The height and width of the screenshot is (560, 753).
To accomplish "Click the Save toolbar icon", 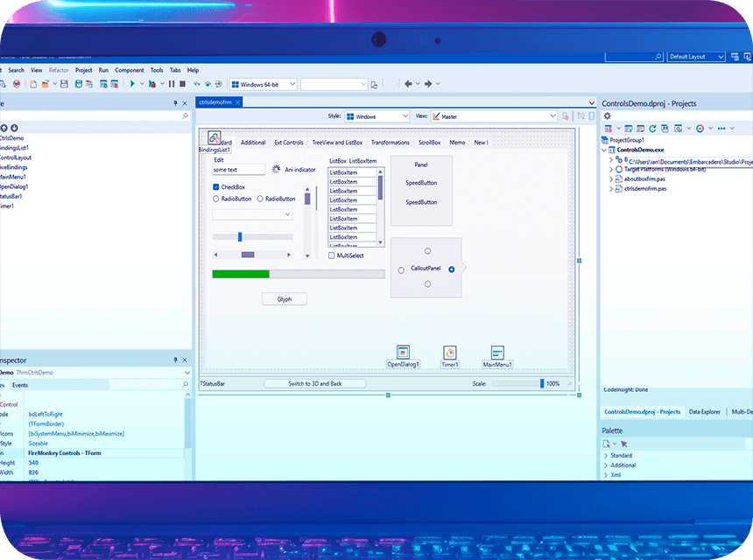I will pyautogui.click(x=64, y=84).
